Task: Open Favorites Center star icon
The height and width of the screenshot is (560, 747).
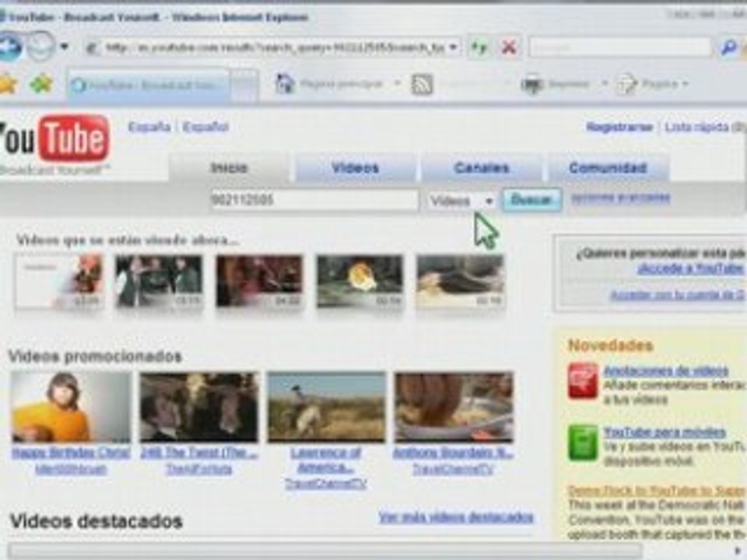Action: 7,84
